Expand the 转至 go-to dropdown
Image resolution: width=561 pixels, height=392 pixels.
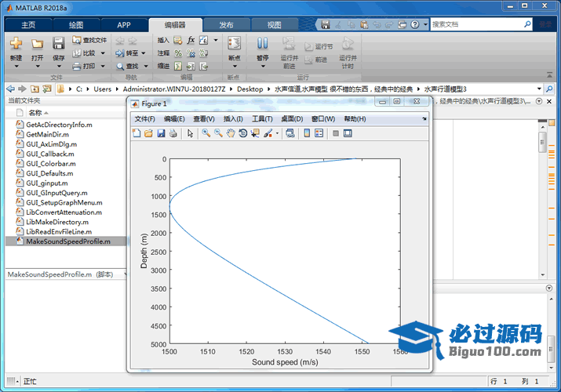[x=144, y=53]
